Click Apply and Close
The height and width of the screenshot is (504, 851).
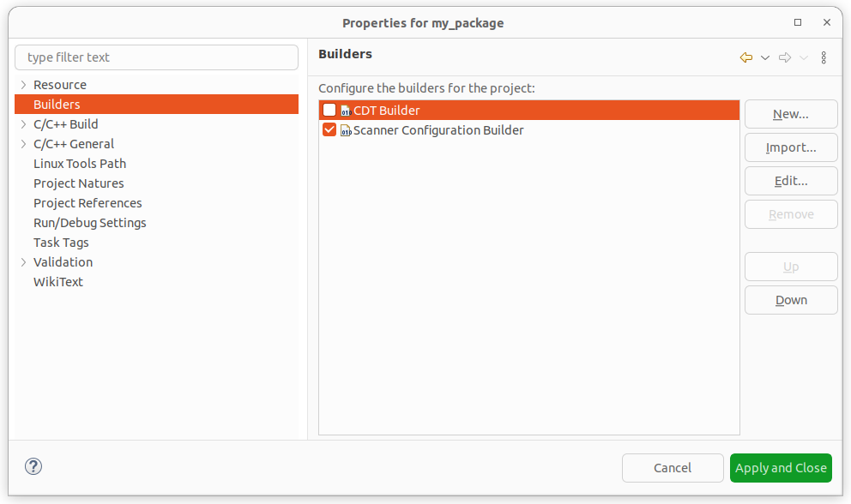click(781, 467)
